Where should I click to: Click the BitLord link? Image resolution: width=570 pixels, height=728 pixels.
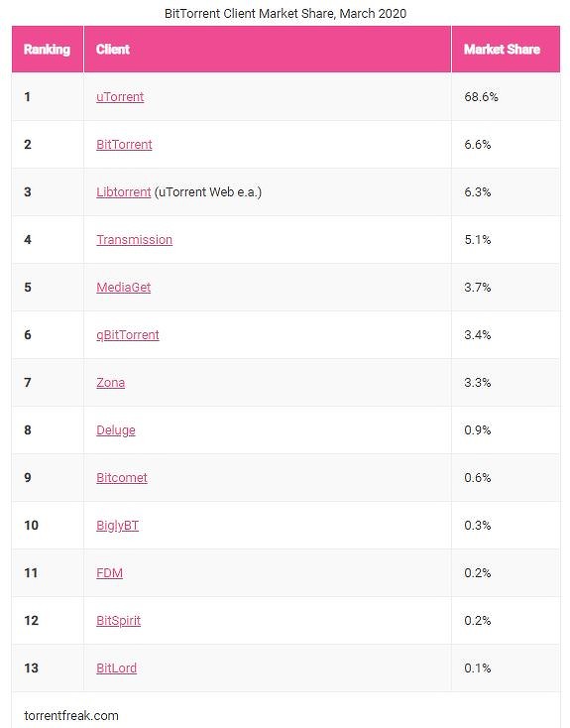pos(117,668)
